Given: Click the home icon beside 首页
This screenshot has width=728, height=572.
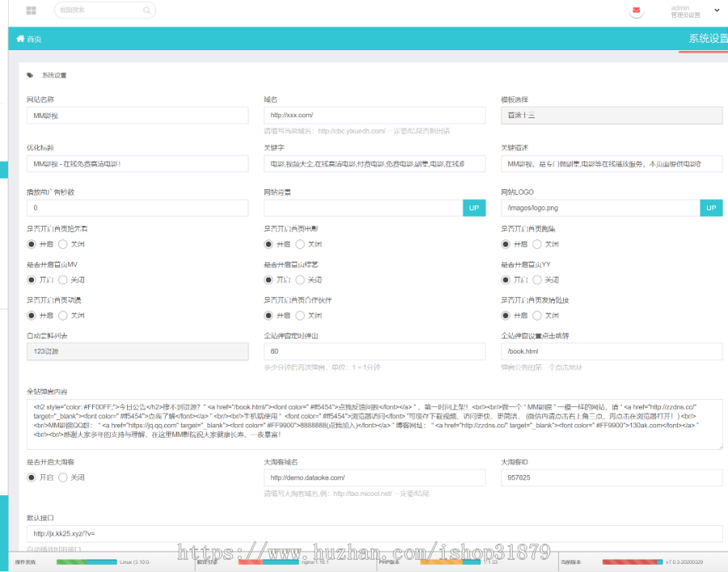Looking at the screenshot, I should coord(19,39).
